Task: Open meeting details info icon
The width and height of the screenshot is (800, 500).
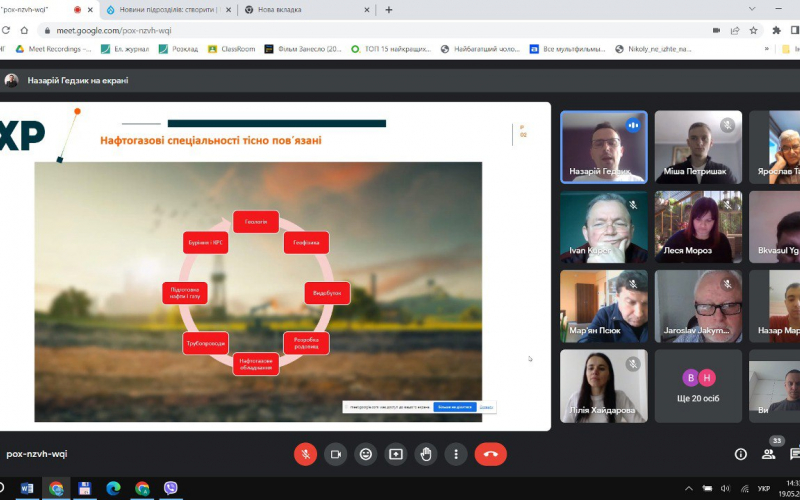Action: tap(740, 454)
